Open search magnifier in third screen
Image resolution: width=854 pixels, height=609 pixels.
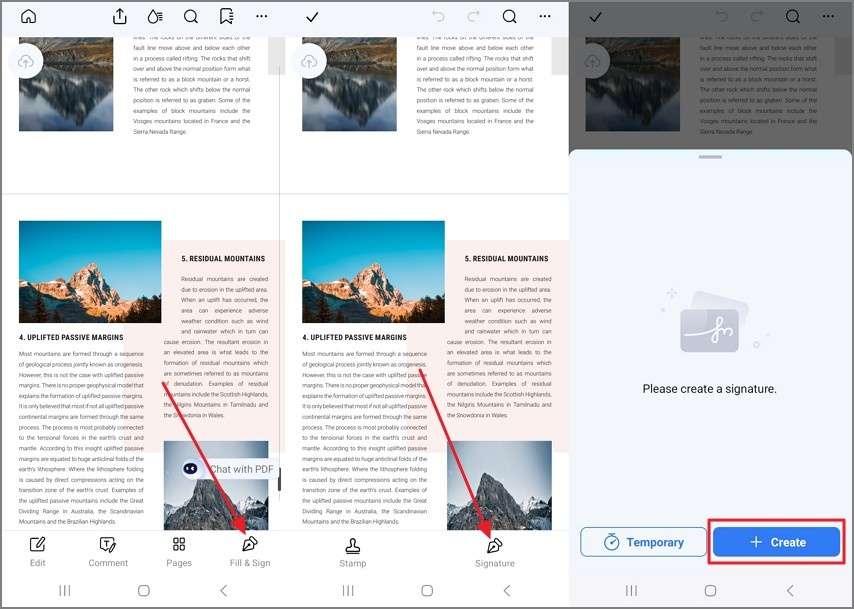point(792,16)
